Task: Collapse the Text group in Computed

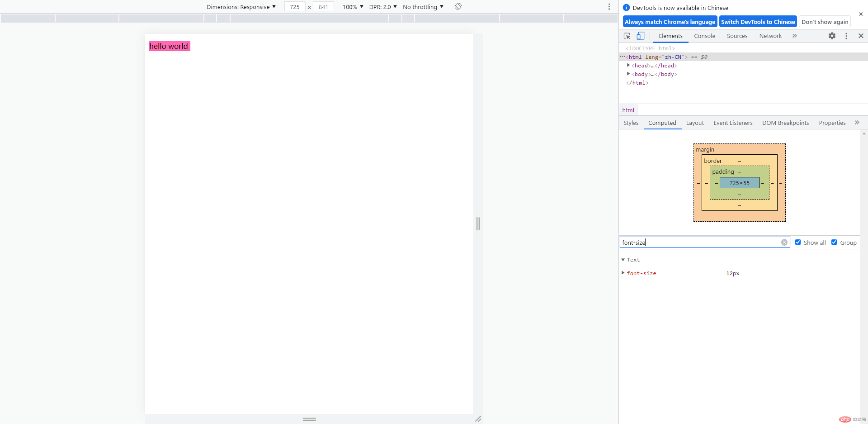Action: coord(623,260)
